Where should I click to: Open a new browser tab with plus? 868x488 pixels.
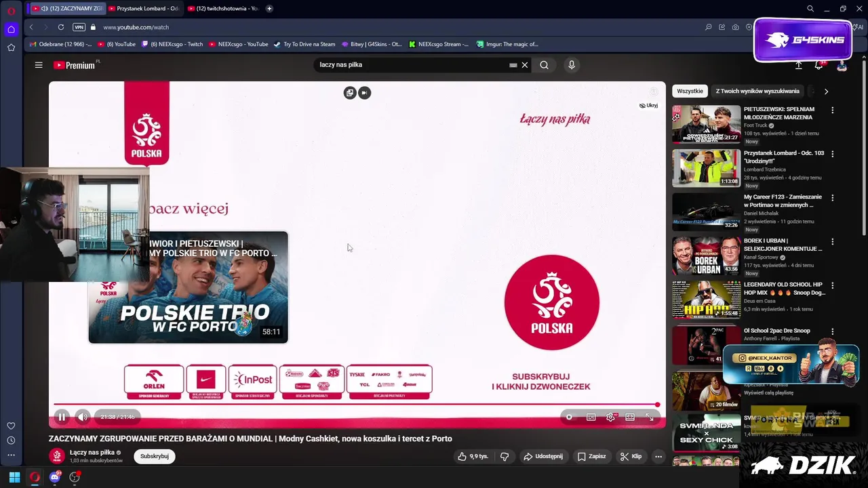click(269, 9)
